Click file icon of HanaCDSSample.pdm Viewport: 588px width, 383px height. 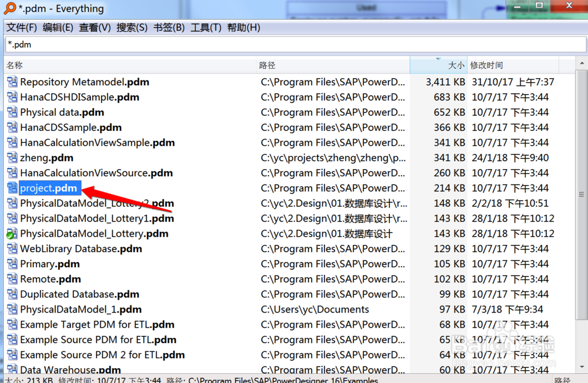point(12,127)
